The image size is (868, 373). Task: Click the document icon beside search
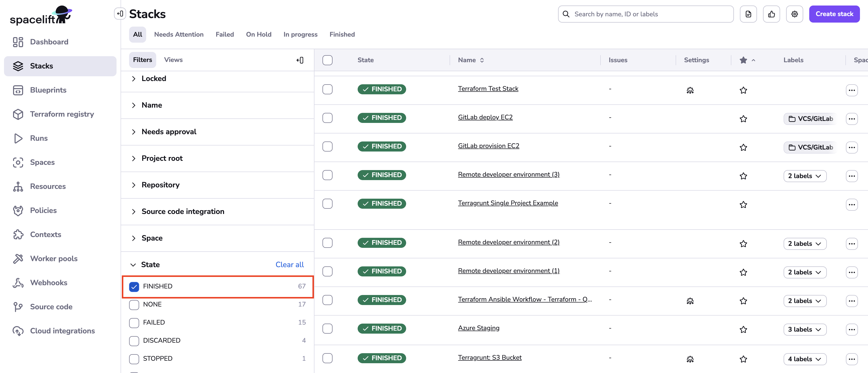click(748, 14)
